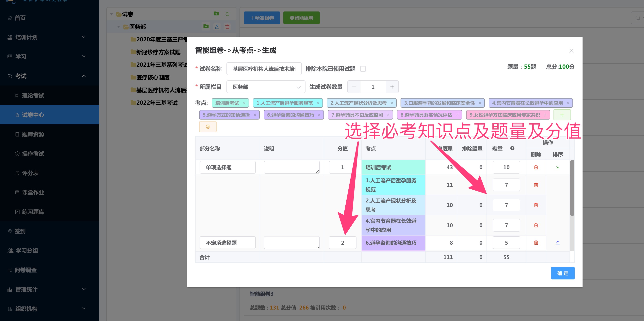The height and width of the screenshot is (321, 644).
Task: Remove the 3.口服避孕药的发展和临床安全性 tag
Action: [x=480, y=103]
